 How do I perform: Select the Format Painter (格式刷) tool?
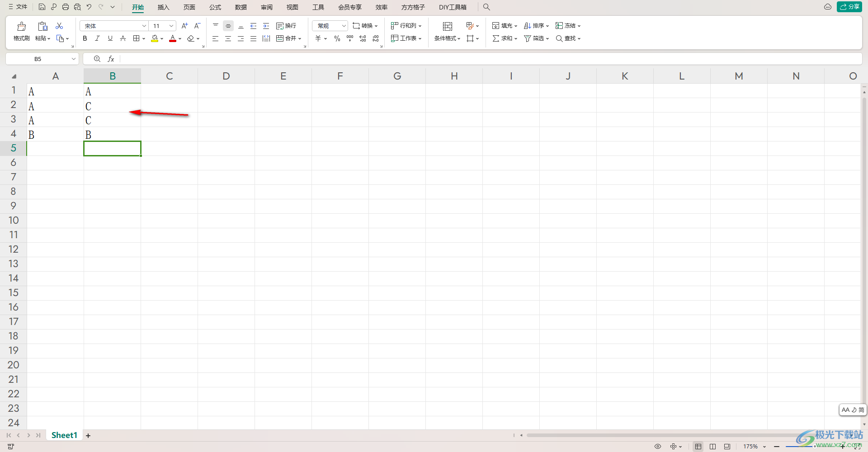21,32
